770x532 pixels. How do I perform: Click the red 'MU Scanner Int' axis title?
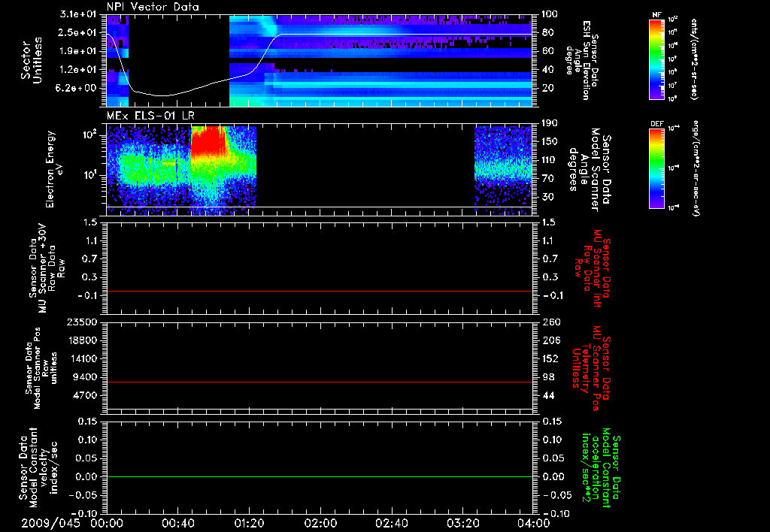[593, 268]
